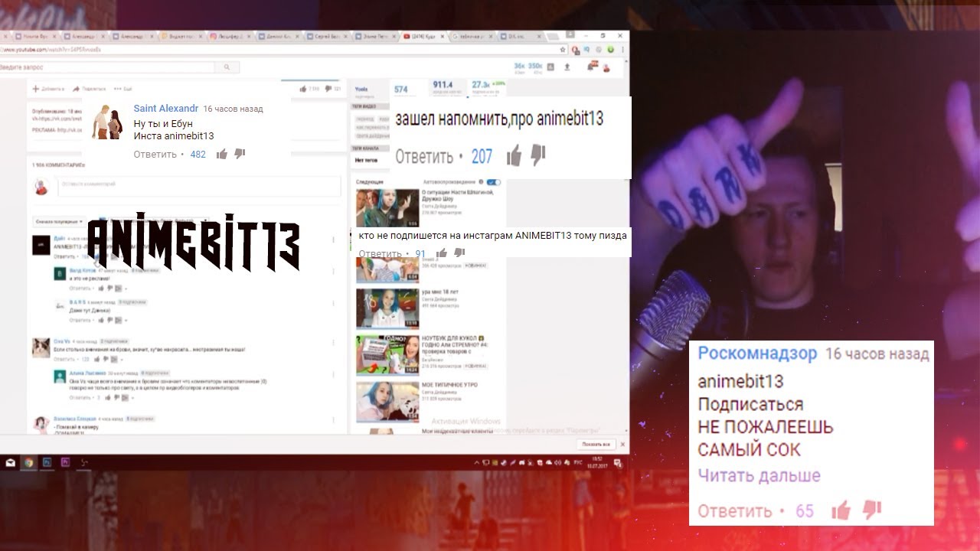Reply to the 'зашел напомнить' comment
Image resolution: width=980 pixels, height=551 pixels.
[424, 157]
